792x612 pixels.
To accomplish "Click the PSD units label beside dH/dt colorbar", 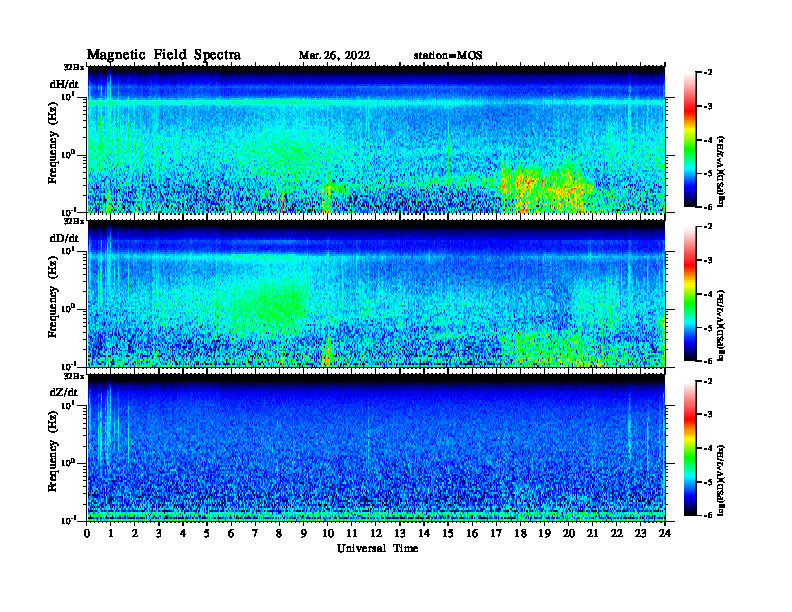I will 721,171.
